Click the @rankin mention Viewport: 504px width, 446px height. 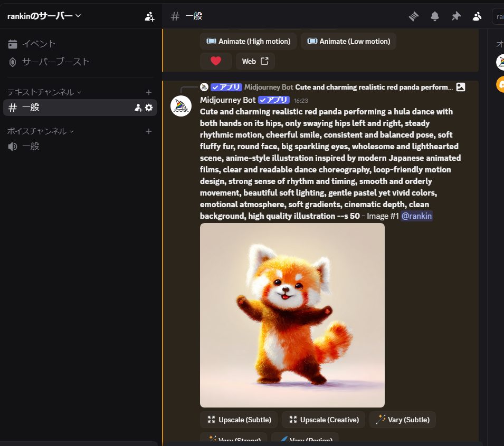416,216
